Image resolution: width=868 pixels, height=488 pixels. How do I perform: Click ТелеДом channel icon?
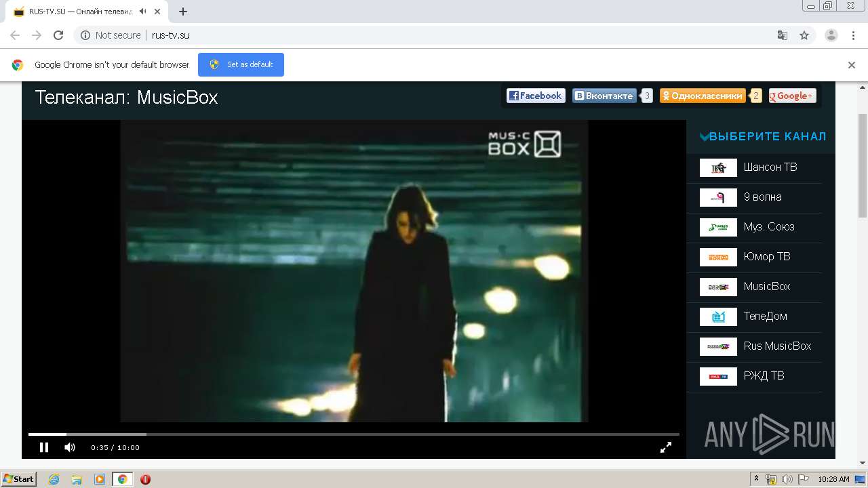(718, 317)
